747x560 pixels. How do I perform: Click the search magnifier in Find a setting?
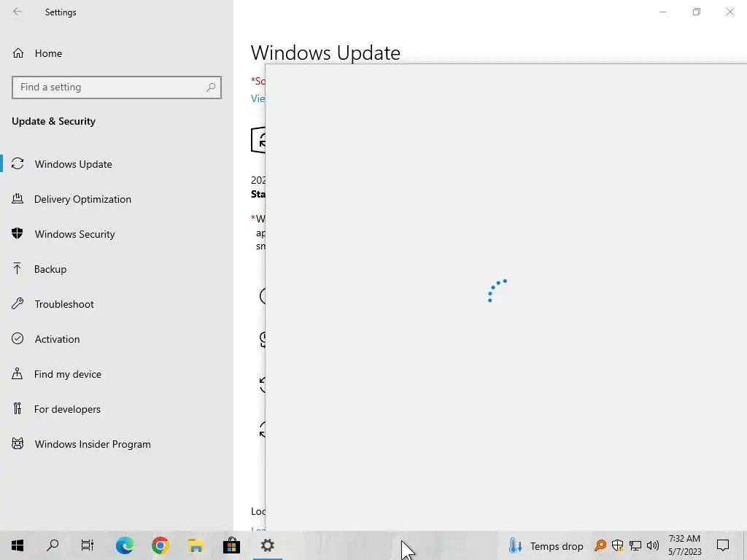[211, 87]
